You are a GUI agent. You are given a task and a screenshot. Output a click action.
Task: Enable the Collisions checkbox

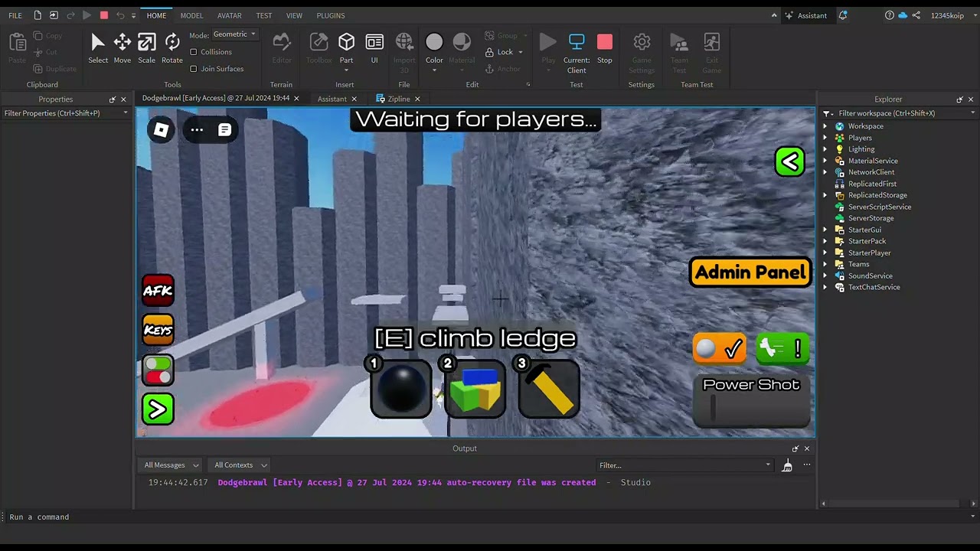point(194,52)
